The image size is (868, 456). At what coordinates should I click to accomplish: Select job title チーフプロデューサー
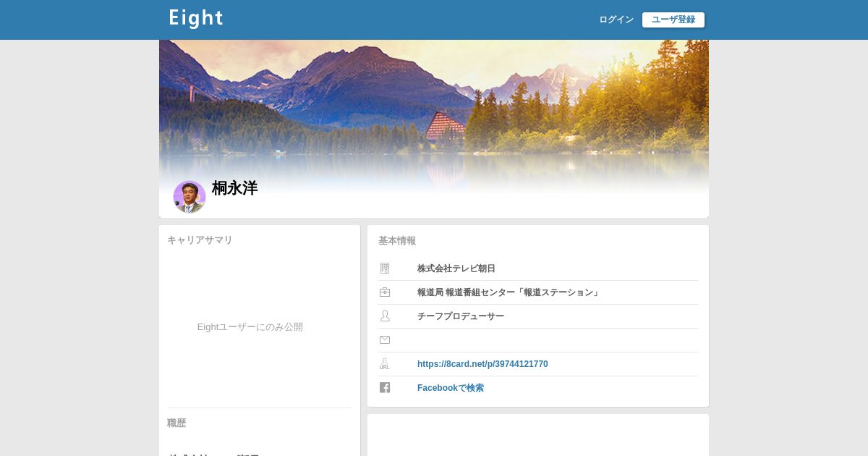(461, 316)
